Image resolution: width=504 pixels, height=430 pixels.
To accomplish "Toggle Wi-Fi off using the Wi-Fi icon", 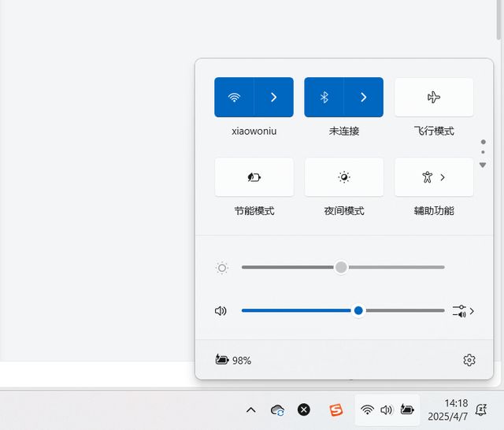I will point(235,97).
